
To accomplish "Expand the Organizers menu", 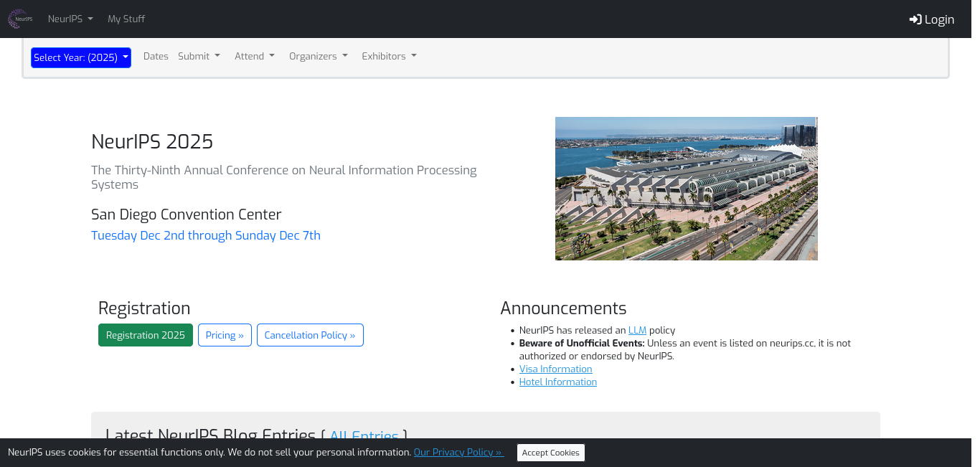I will point(319,56).
